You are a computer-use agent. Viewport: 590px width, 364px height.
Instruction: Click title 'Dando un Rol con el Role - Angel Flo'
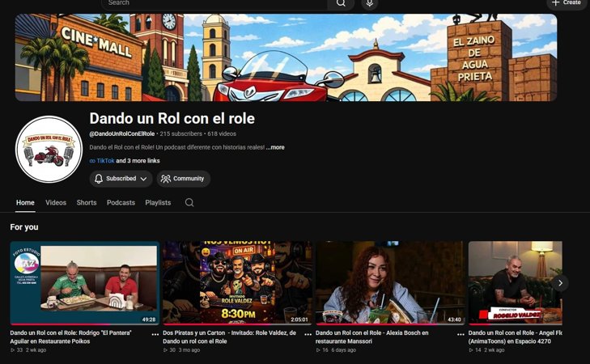[x=515, y=337]
